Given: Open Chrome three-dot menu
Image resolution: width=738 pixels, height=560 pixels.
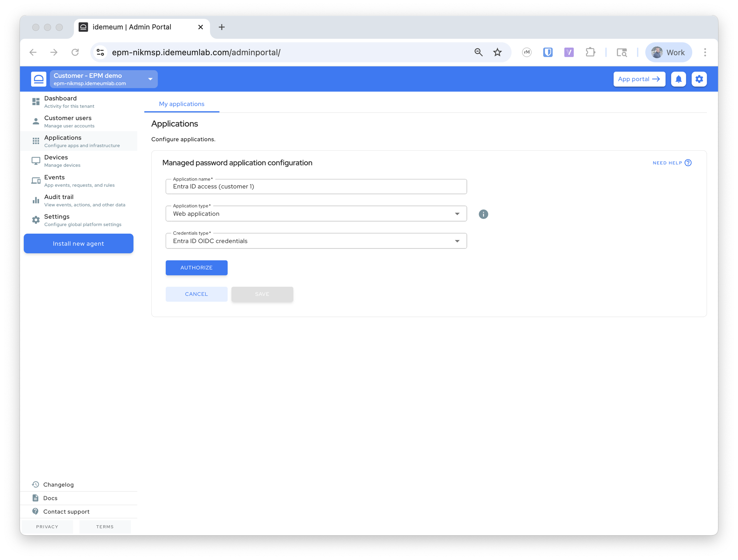Looking at the screenshot, I should point(705,52).
